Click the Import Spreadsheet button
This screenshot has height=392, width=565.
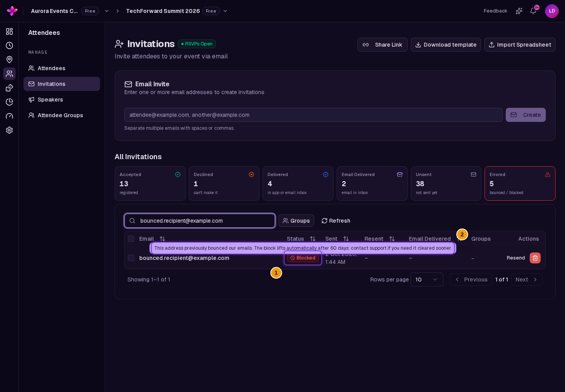[520, 45]
